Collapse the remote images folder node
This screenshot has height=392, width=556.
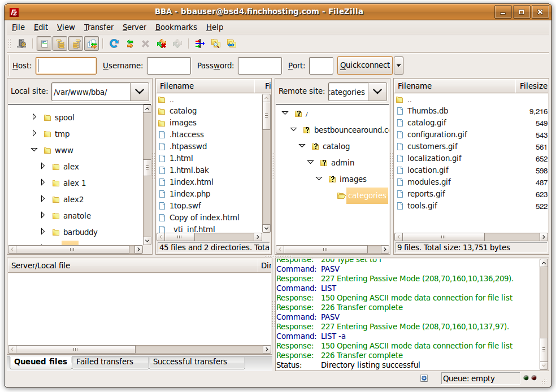coord(319,178)
